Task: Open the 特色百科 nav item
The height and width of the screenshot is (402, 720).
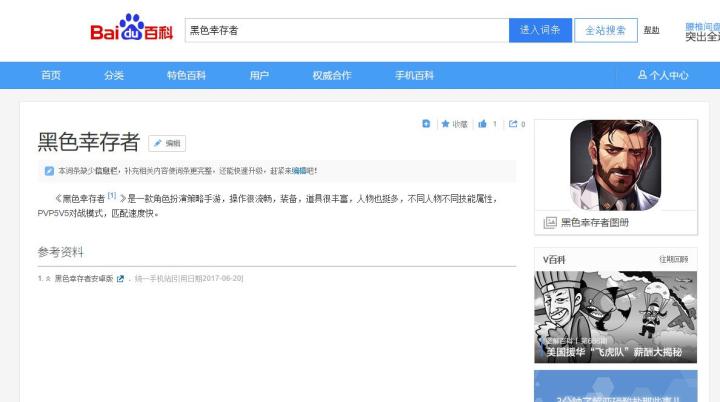Action: click(x=186, y=75)
